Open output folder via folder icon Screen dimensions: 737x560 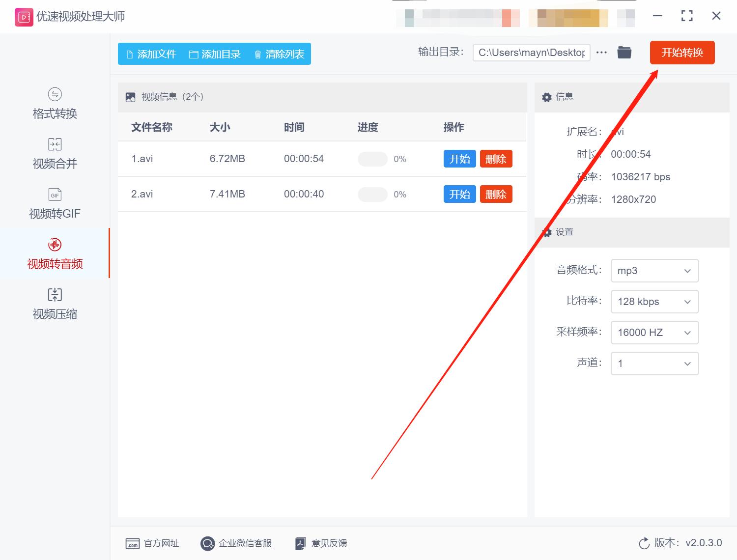click(x=624, y=52)
